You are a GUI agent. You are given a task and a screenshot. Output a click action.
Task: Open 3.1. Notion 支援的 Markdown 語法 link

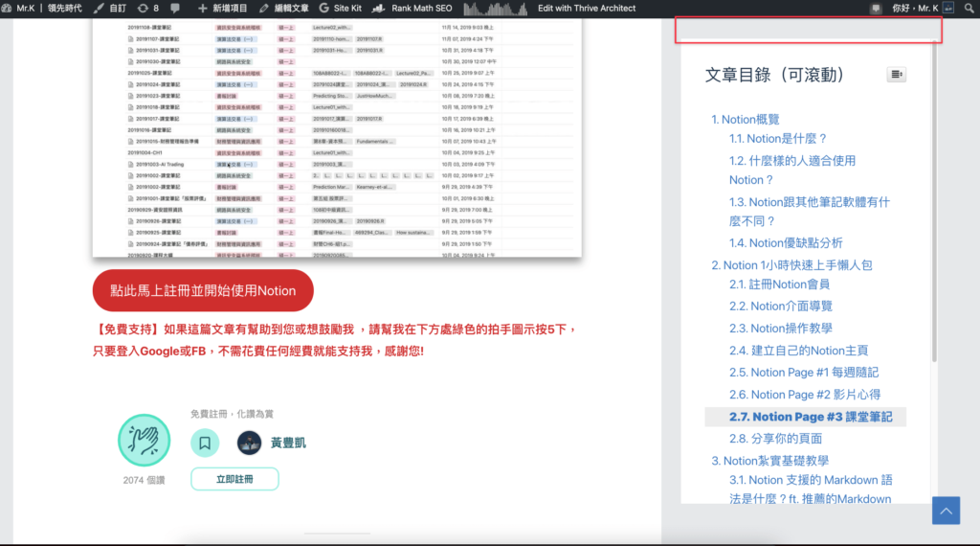811,489
